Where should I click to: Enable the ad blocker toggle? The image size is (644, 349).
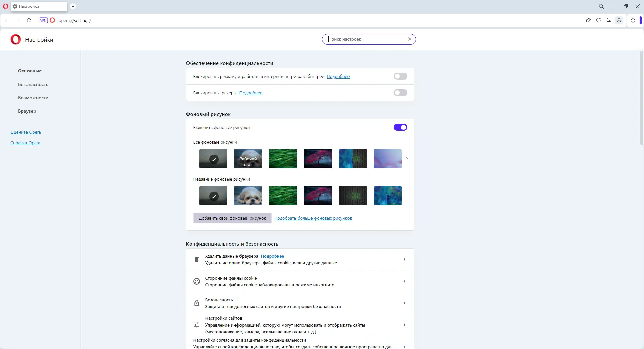click(x=400, y=76)
